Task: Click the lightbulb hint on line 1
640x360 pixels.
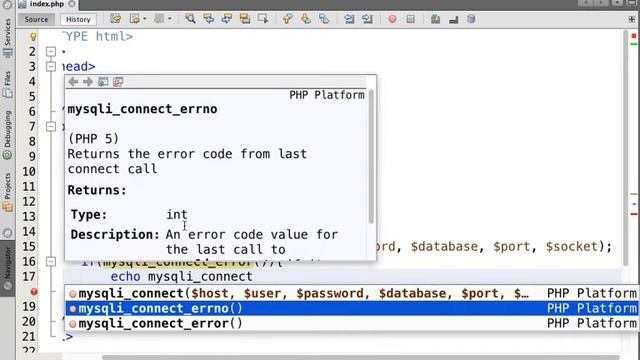Action: 33,37
